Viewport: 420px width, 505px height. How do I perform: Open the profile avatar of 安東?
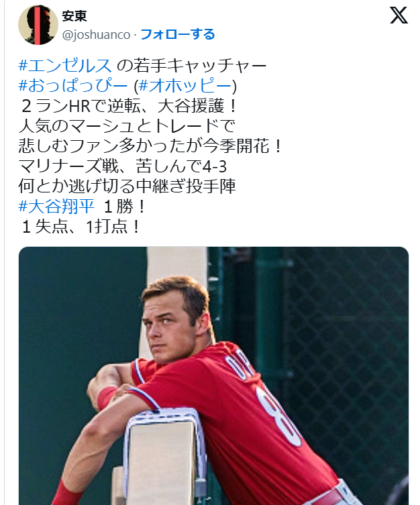(38, 25)
